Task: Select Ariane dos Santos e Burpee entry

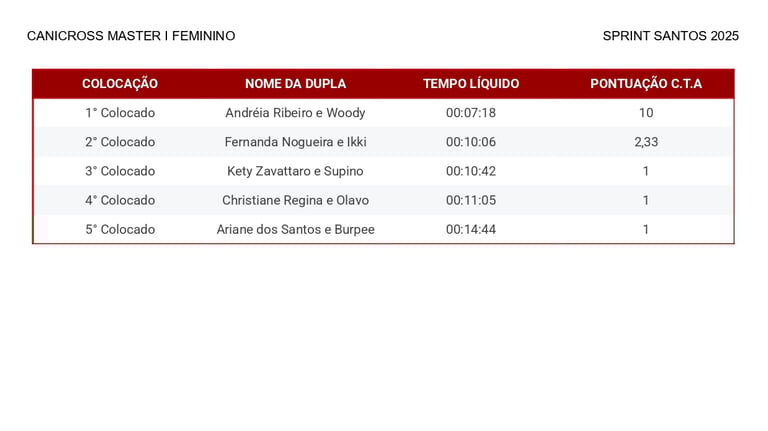Action: coord(295,229)
